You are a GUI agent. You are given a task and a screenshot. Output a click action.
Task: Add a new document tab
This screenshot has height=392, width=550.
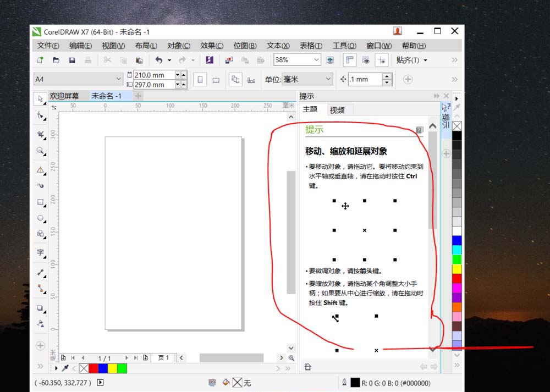[138, 96]
